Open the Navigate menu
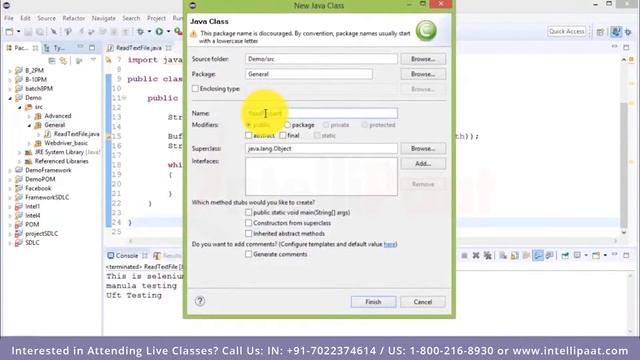 click(x=103, y=18)
